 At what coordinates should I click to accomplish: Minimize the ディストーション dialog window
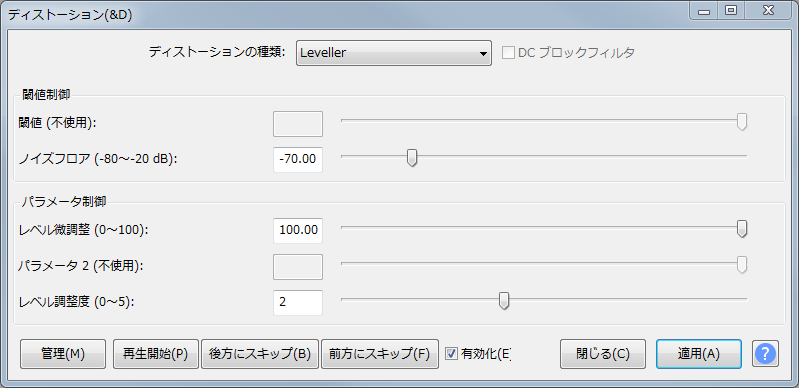tap(705, 10)
